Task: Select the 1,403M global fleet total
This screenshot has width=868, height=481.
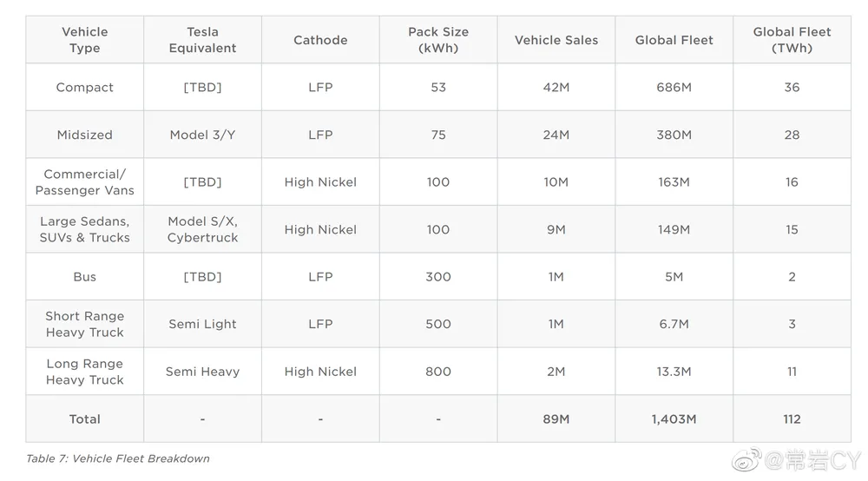Action: click(674, 419)
